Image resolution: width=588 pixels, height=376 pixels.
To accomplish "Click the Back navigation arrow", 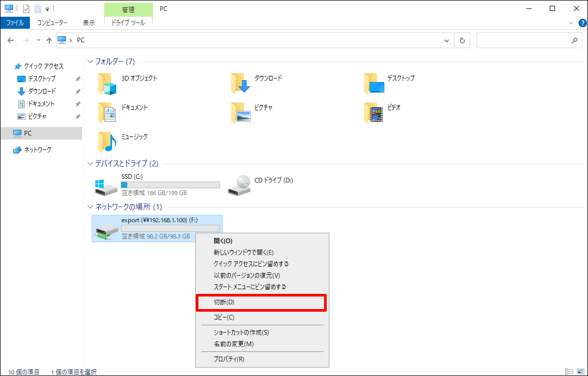I will 10,40.
